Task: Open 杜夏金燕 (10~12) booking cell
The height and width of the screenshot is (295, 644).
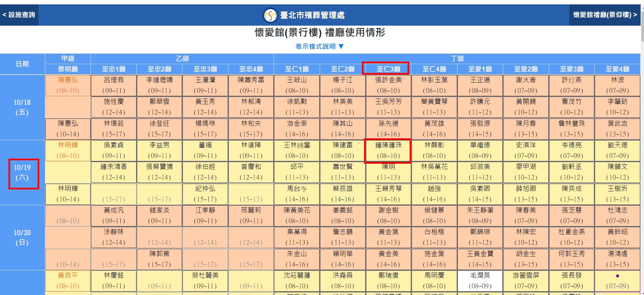Action: (572, 237)
